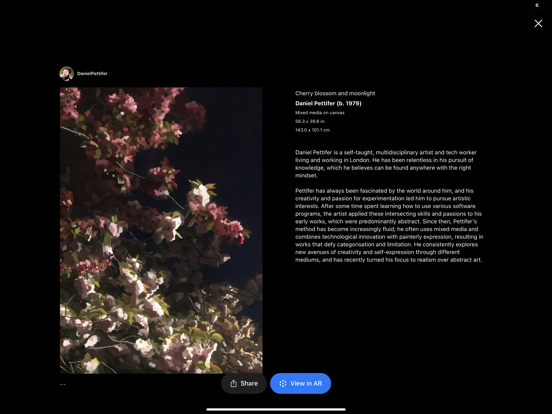This screenshot has width=552, height=414.
Task: Select the first biography paragraph
Action: (386, 164)
